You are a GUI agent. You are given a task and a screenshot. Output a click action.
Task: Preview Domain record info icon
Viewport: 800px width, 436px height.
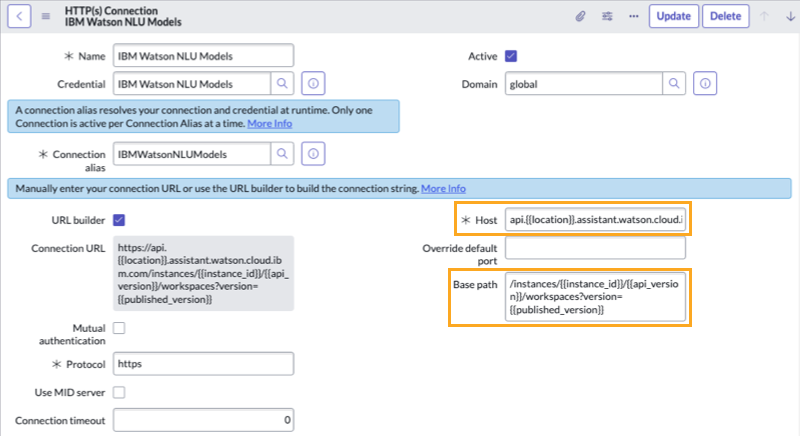705,83
